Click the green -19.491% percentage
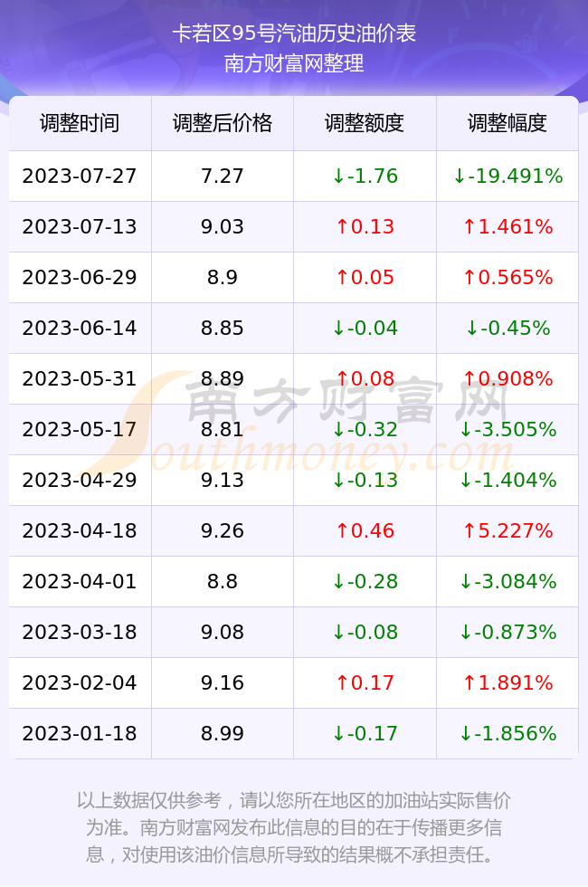 507,176
